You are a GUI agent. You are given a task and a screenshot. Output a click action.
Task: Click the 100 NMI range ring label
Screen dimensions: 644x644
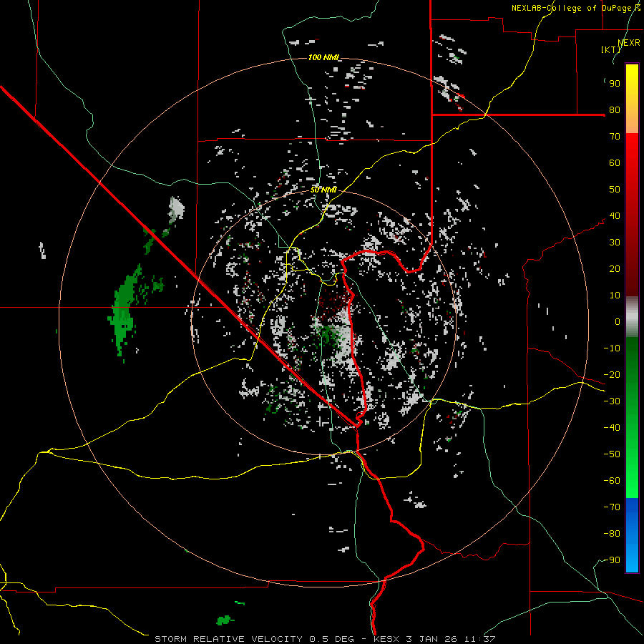click(323, 57)
